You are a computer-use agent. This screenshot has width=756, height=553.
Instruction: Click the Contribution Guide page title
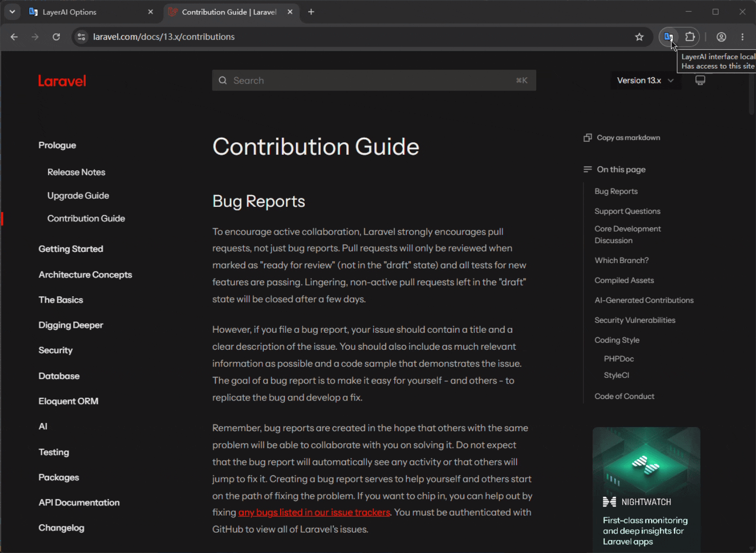tap(316, 147)
